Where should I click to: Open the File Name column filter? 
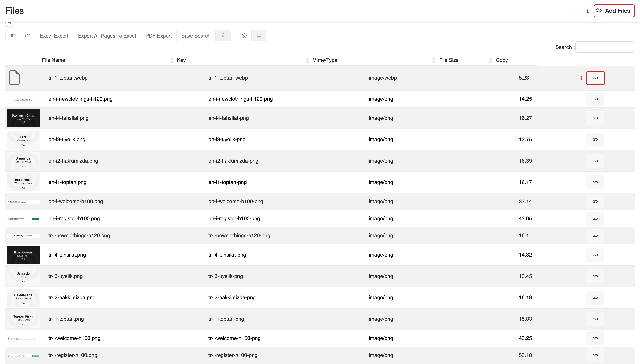tap(172, 60)
